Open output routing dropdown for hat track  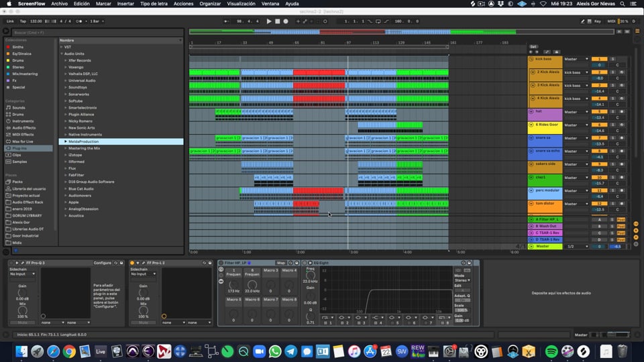coord(576,112)
